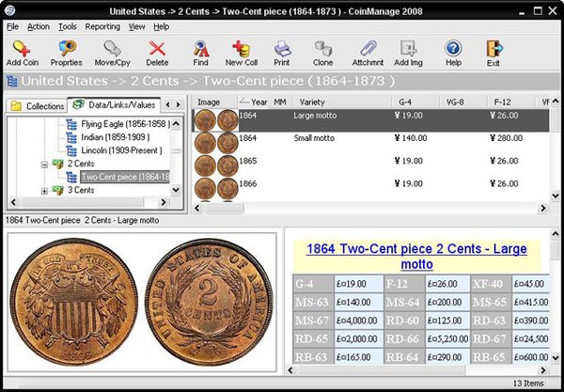Click the Attchmnt toolbar icon
The image size is (564, 392).
[x=367, y=53]
